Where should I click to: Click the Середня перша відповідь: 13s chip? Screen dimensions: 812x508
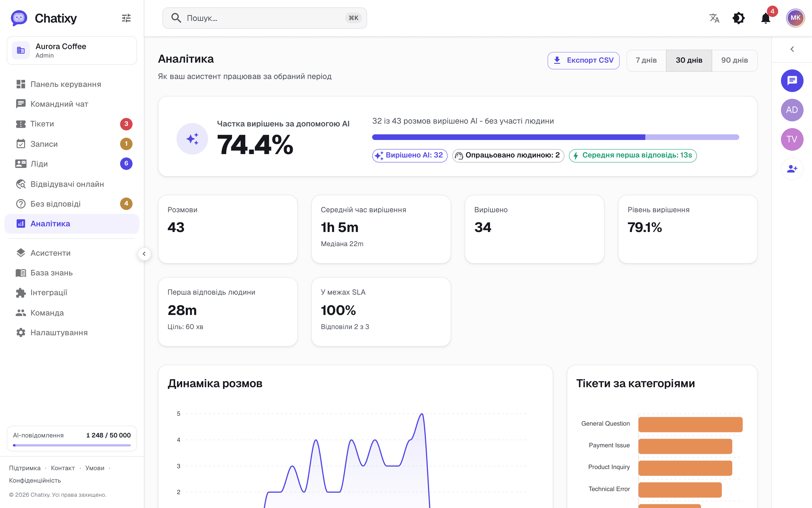click(633, 156)
